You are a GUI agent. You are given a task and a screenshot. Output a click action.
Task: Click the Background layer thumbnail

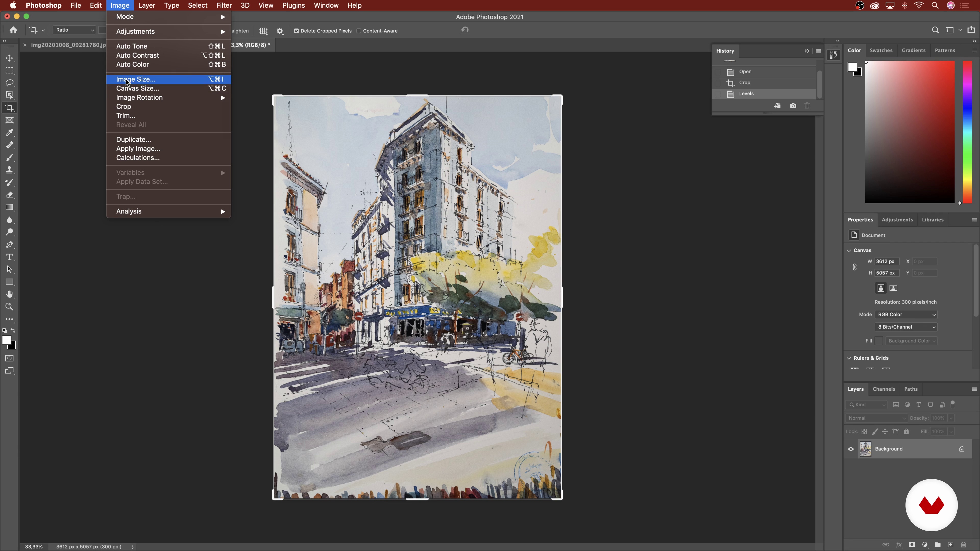(x=865, y=449)
